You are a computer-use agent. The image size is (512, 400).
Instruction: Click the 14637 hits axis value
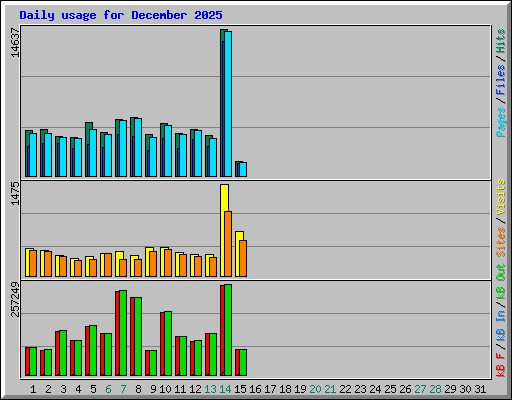(15, 42)
